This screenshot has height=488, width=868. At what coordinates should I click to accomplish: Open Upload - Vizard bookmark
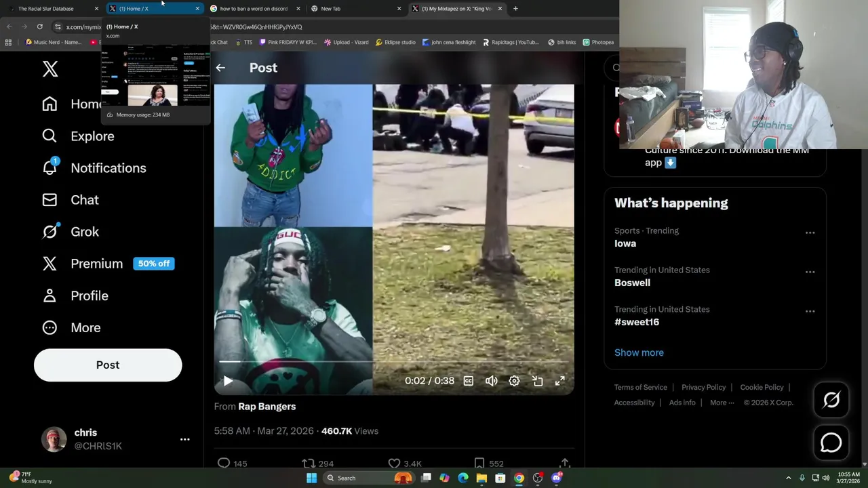pos(346,42)
